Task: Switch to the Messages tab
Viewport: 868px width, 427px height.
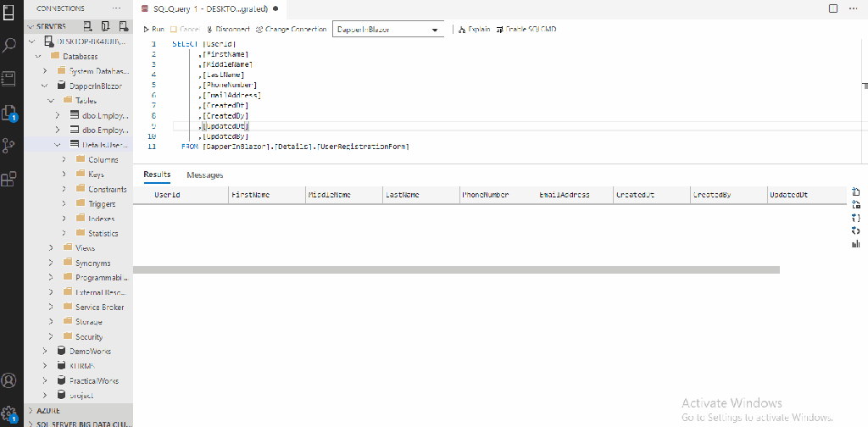Action: tap(204, 175)
